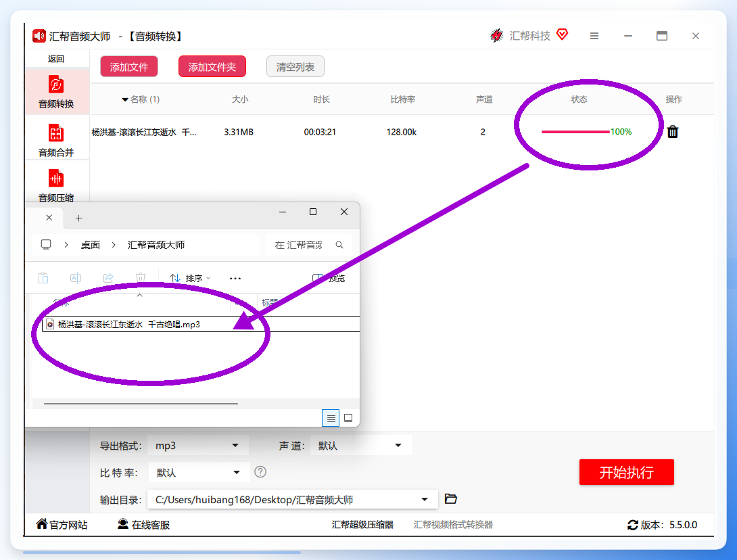Click the Explorer rename icon
Screen dimensions: 737x560
(x=76, y=278)
